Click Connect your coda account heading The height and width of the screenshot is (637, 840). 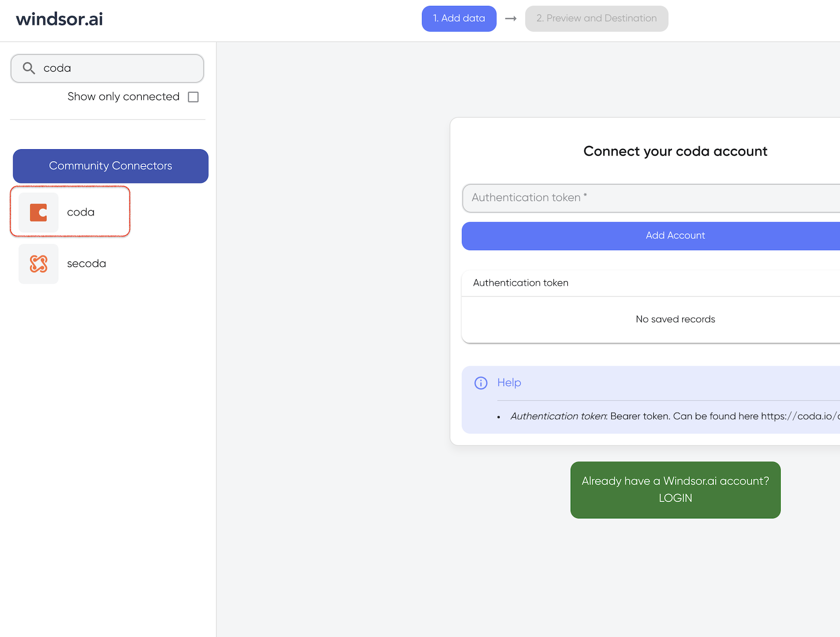pos(675,151)
